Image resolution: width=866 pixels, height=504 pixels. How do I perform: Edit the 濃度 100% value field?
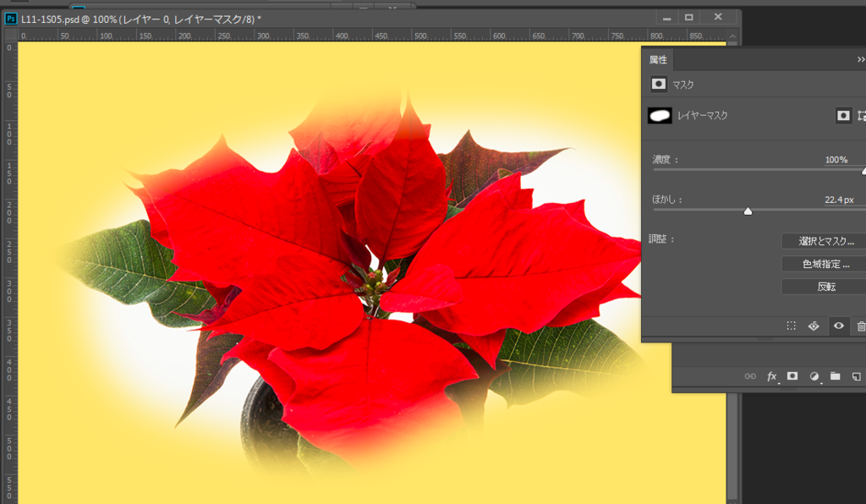836,160
